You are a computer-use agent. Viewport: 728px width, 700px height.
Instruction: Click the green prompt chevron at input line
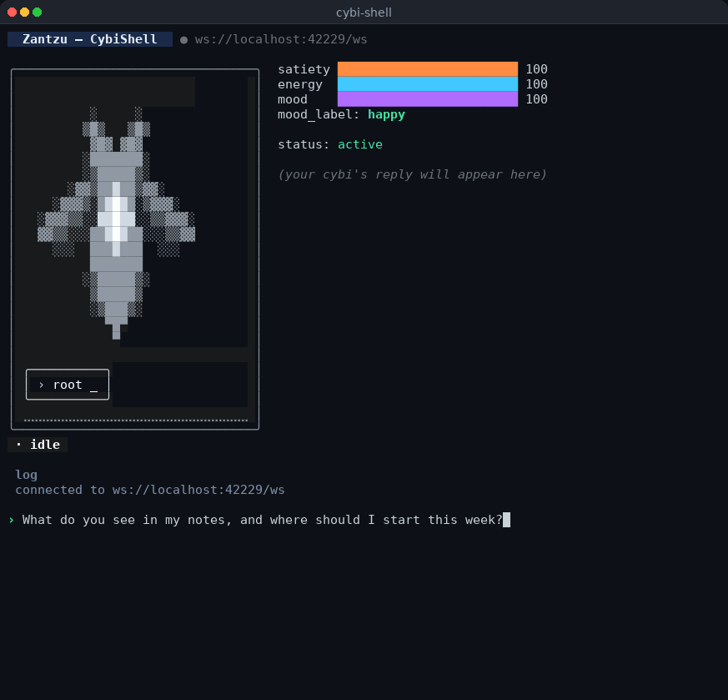tap(11, 520)
